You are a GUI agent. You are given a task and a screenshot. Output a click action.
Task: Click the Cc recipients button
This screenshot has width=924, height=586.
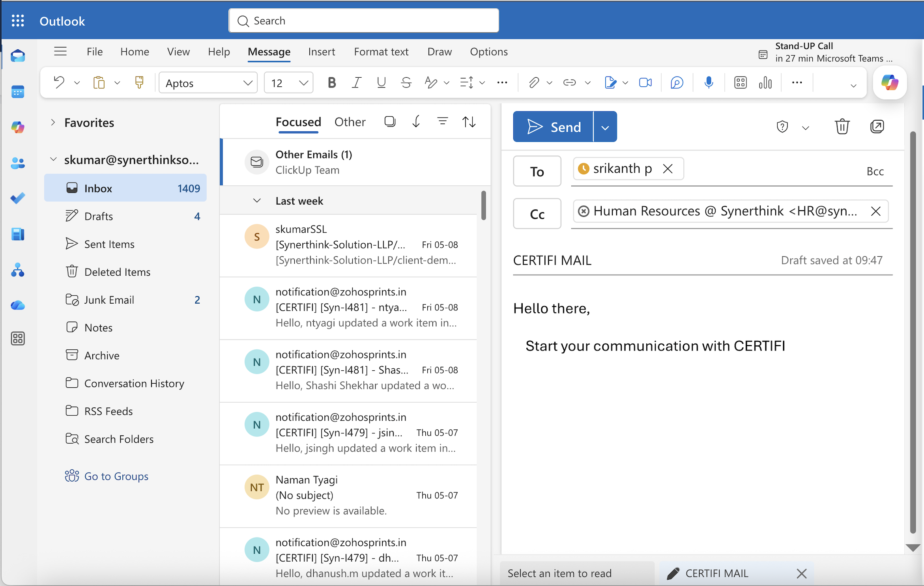[537, 214]
